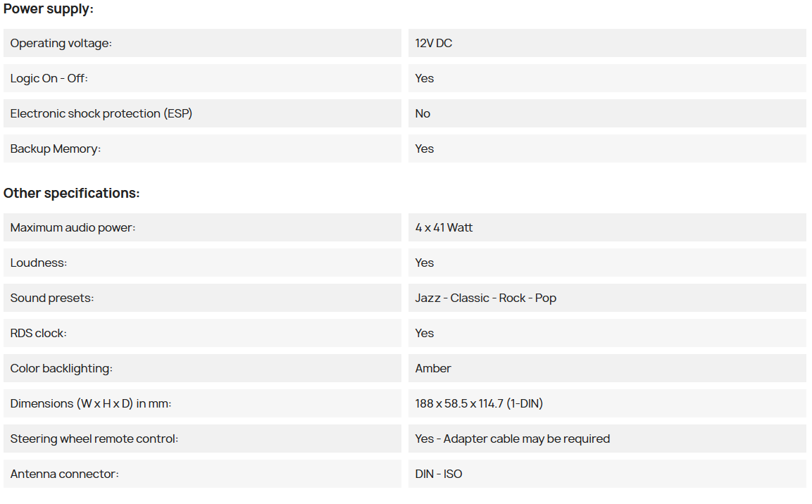Image resolution: width=812 pixels, height=504 pixels.
Task: Click the No value for ESP
Action: (x=423, y=113)
